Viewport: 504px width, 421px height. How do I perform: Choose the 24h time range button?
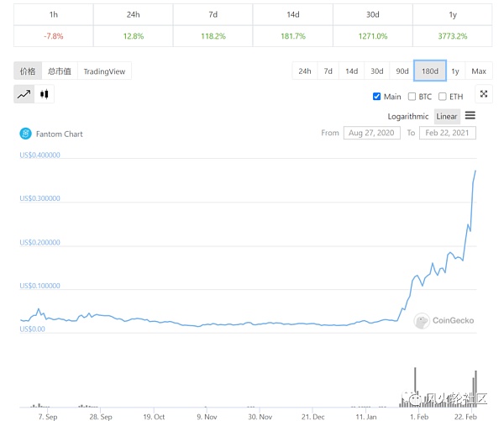point(304,71)
